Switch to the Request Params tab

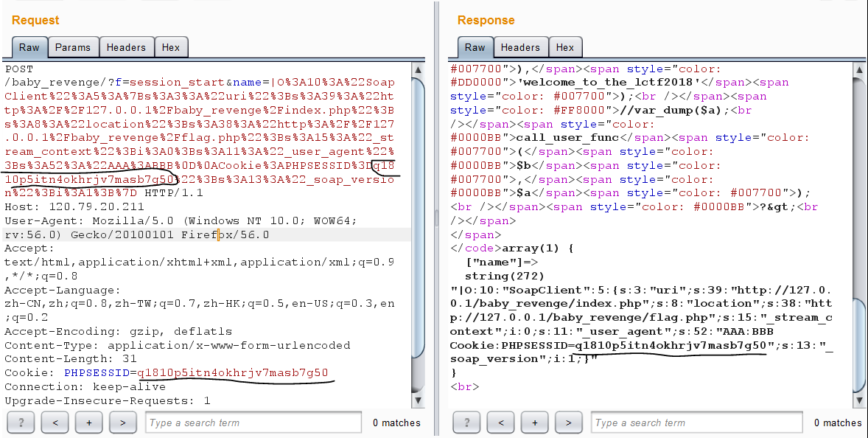pyautogui.click(x=72, y=47)
